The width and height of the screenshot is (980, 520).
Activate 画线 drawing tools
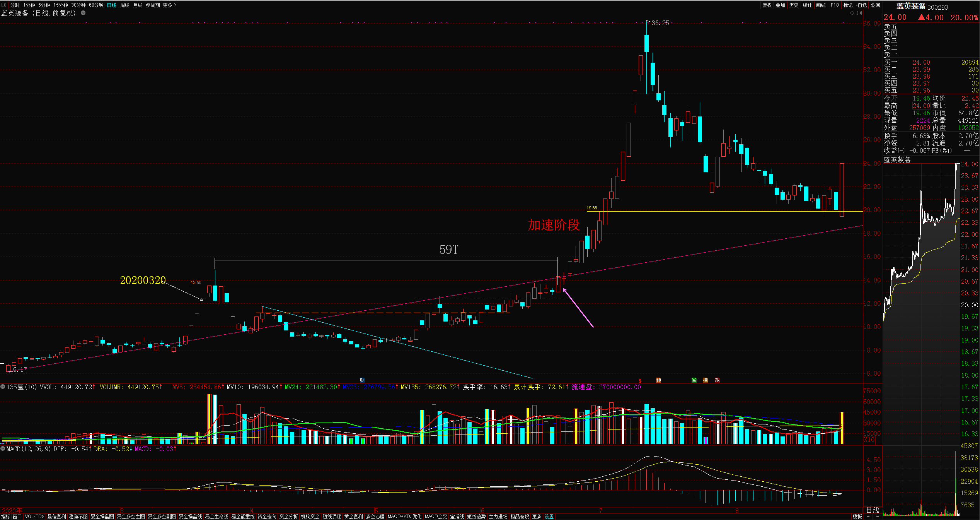click(x=821, y=5)
